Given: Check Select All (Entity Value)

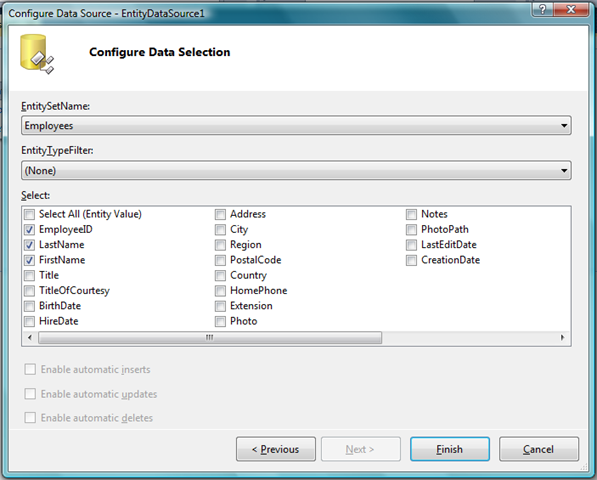Looking at the screenshot, I should pos(29,214).
